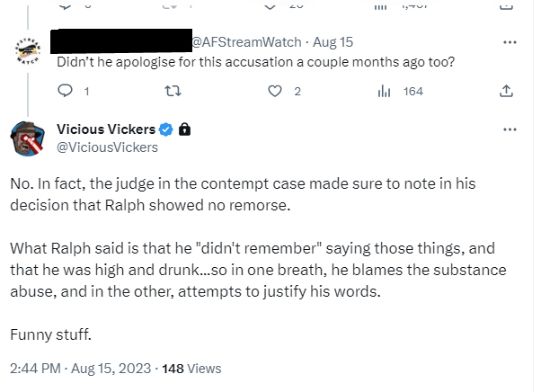Open more options on Vicious Vickers tweet
541x392 pixels.
510,129
